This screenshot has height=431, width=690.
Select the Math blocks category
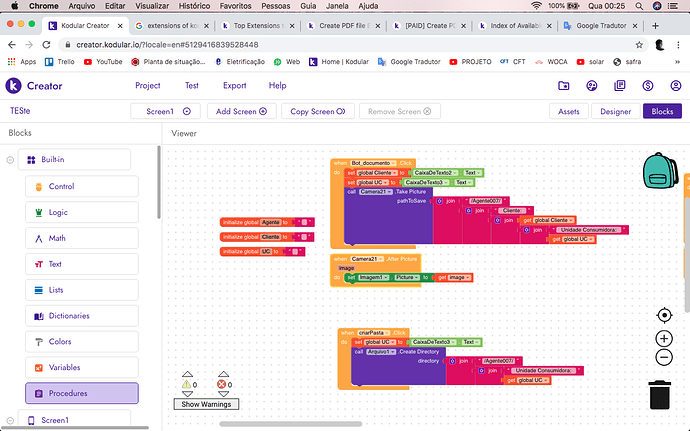click(82, 238)
